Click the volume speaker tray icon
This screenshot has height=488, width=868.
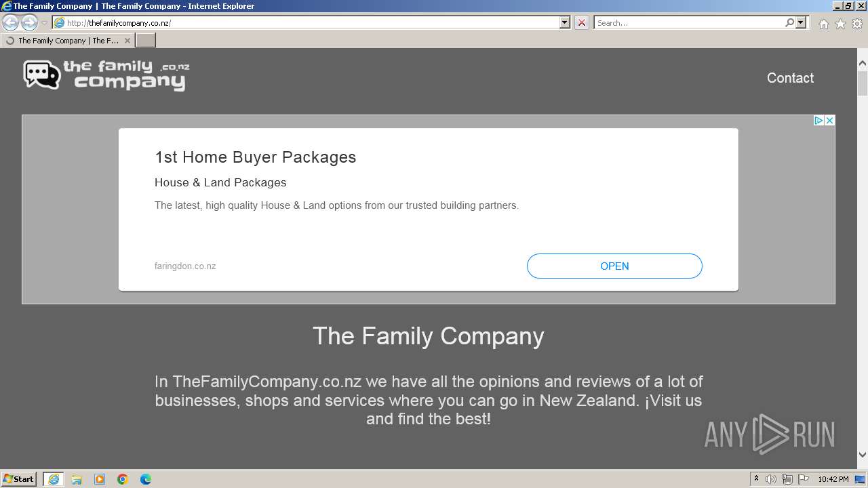click(x=771, y=479)
